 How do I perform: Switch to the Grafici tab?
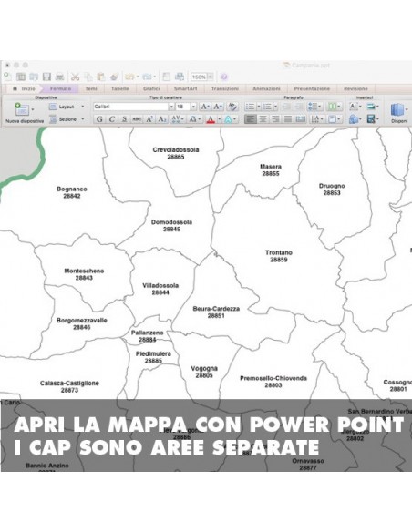click(151, 88)
